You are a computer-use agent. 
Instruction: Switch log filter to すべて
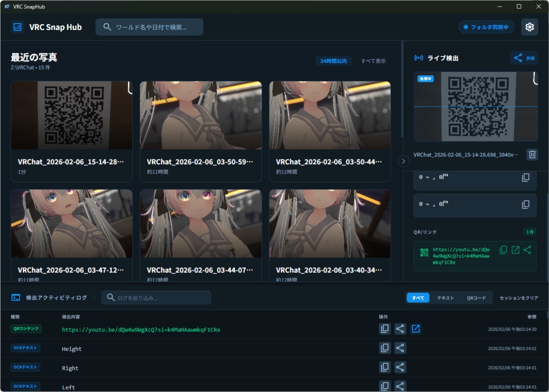(x=418, y=298)
